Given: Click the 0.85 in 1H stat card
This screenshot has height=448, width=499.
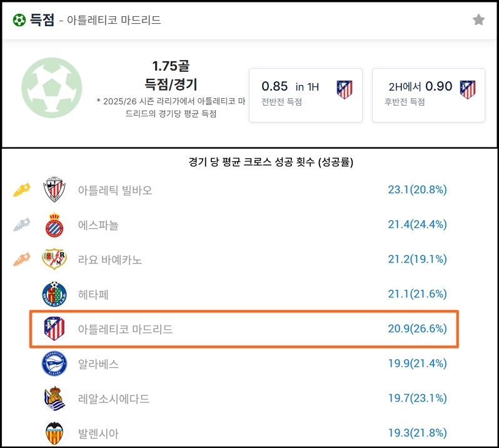Looking at the screenshot, I should click(306, 95).
